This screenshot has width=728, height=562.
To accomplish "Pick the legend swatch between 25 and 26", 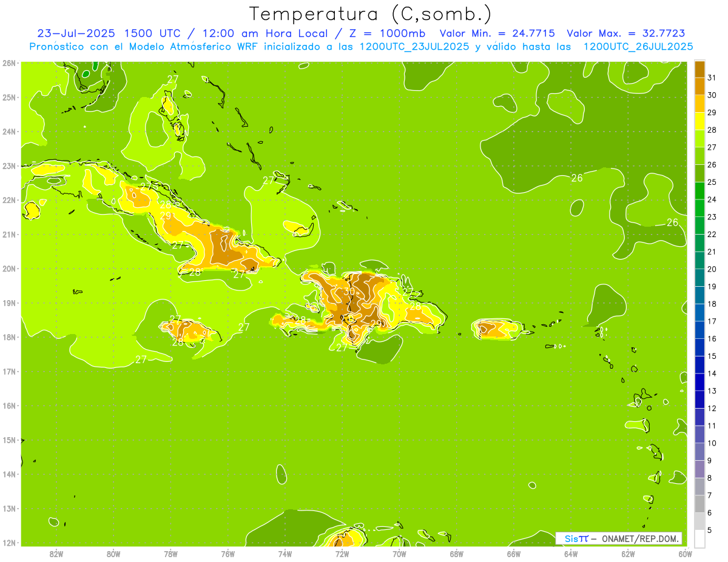I will pos(699,173).
